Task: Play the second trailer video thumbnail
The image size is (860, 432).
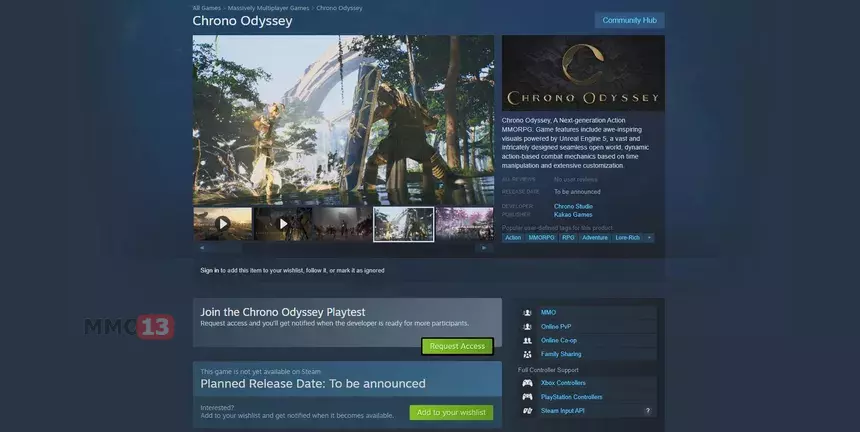Action: pyautogui.click(x=283, y=224)
